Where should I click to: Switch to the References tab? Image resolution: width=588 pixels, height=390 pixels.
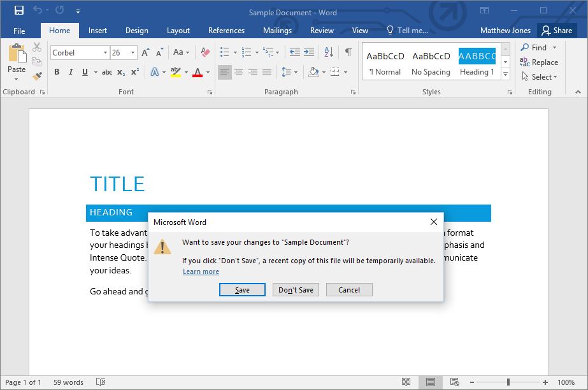pyautogui.click(x=227, y=31)
